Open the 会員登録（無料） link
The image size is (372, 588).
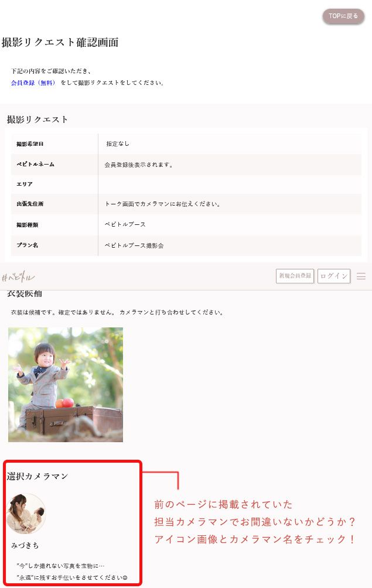pyautogui.click(x=33, y=83)
